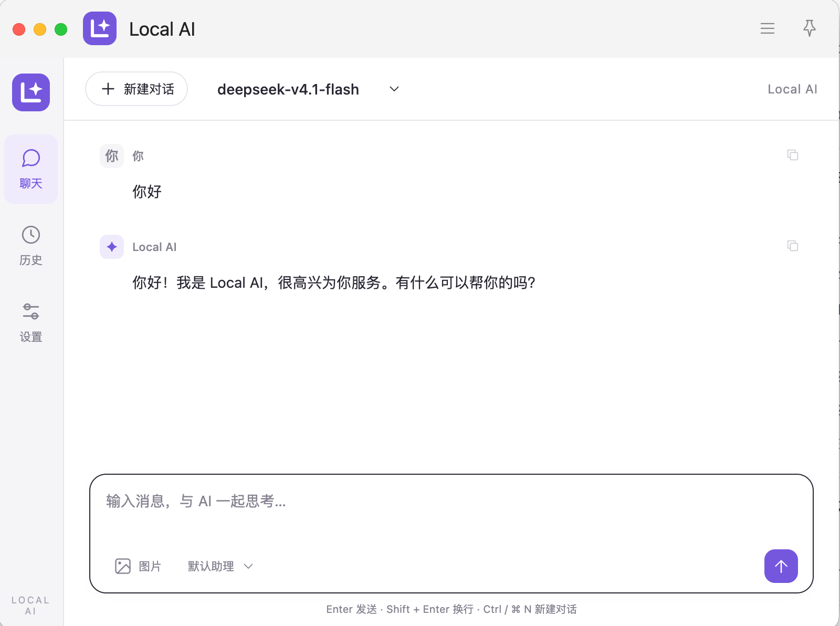Send the message with the arrow button
This screenshot has height=626, width=840.
781,566
